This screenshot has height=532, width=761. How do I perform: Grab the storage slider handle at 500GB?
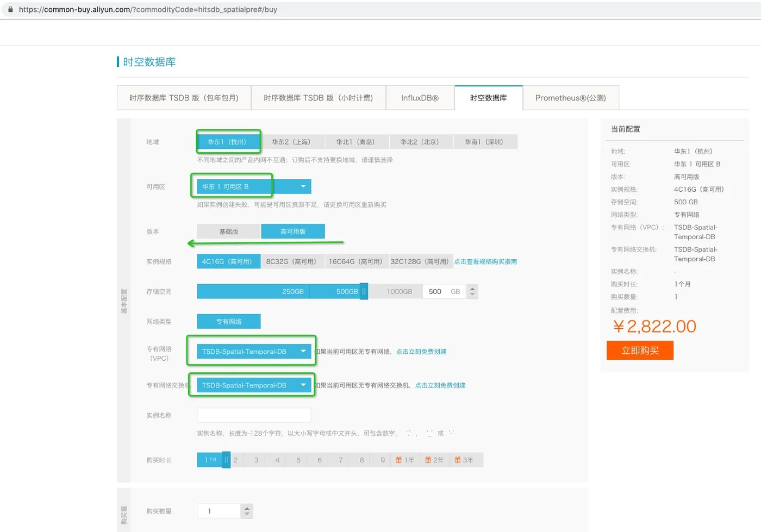point(364,291)
